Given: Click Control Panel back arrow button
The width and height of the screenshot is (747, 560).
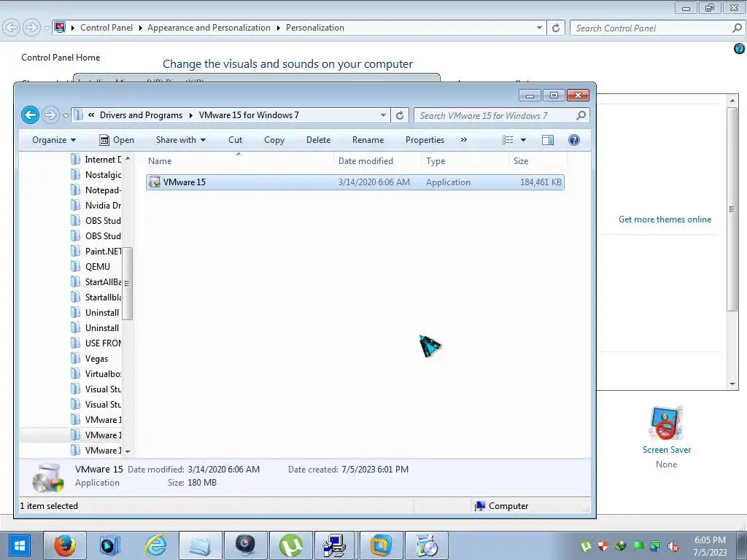Looking at the screenshot, I should 12,28.
